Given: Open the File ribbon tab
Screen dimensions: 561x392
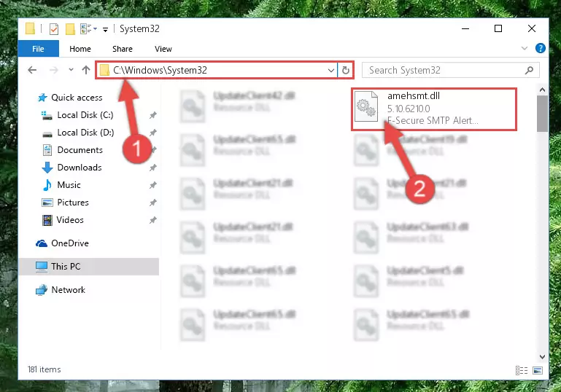Looking at the screenshot, I should [x=38, y=49].
